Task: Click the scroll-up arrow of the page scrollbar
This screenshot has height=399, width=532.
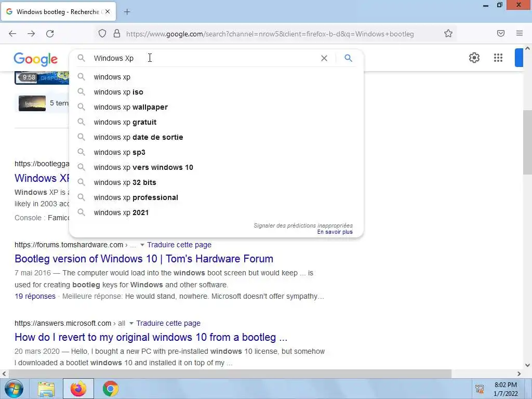Action: pyautogui.click(x=527, y=48)
